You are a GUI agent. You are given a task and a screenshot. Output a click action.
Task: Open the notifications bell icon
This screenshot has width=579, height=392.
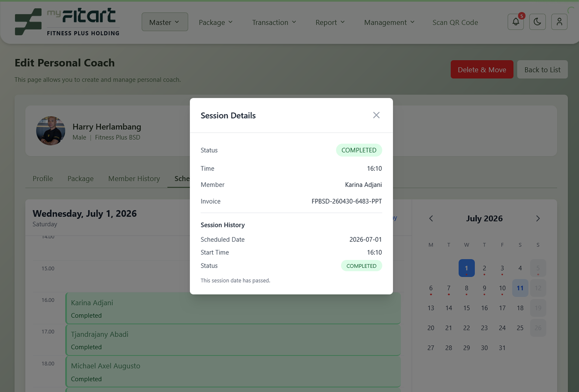tap(516, 22)
